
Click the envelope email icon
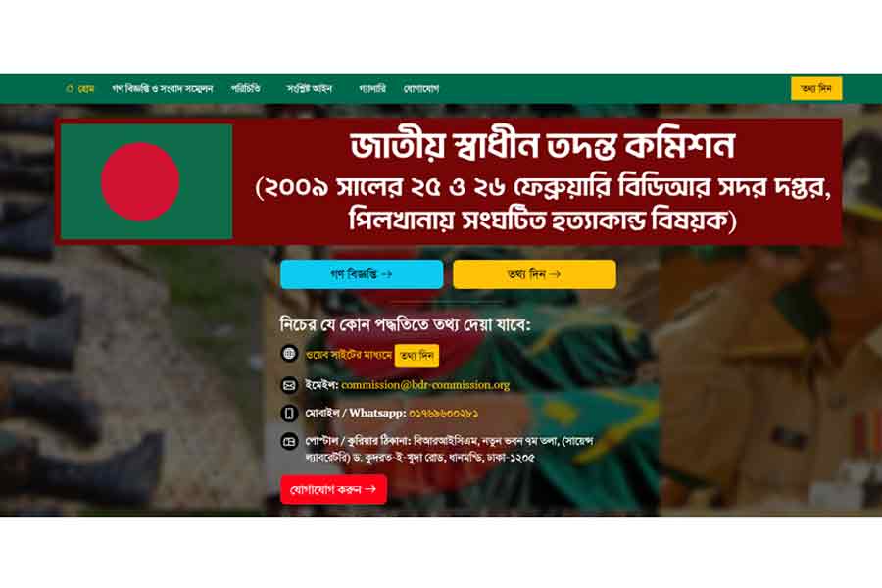[x=289, y=385]
